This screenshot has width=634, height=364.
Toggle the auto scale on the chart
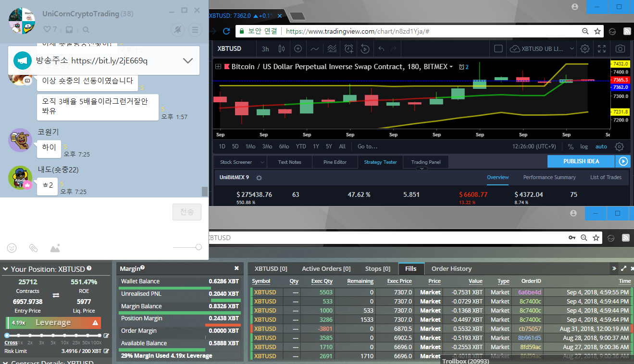[x=601, y=146]
